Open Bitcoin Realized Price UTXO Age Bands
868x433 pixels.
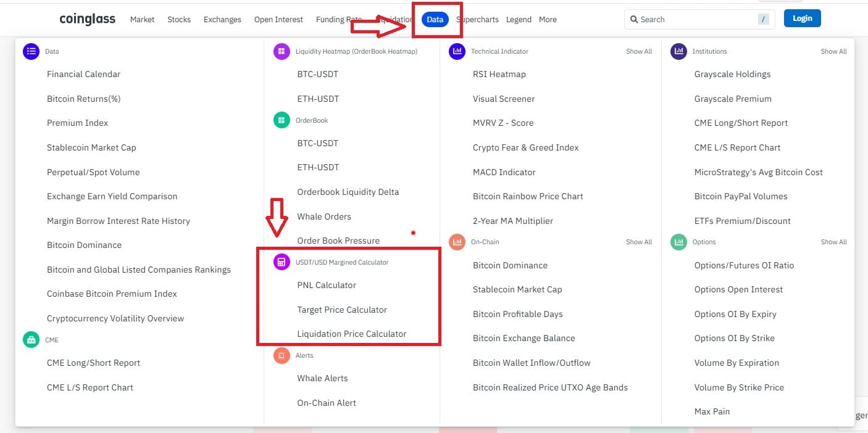tap(550, 387)
